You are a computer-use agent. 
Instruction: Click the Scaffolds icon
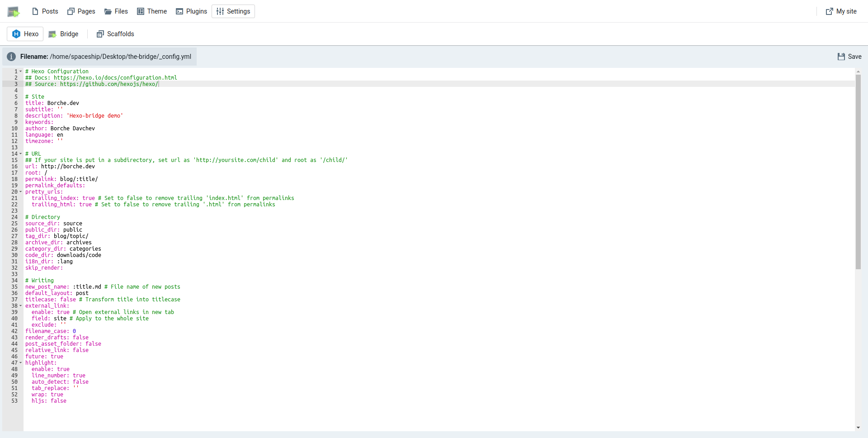tap(100, 34)
